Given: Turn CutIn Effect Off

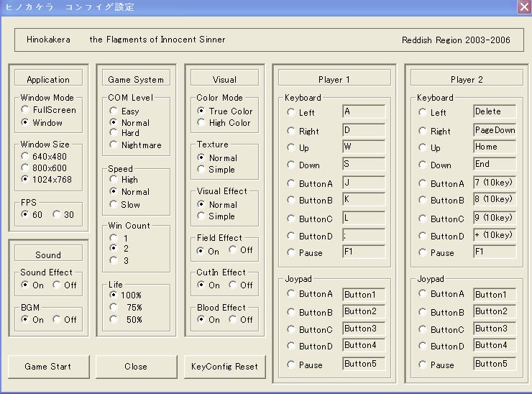Looking at the screenshot, I should (x=233, y=285).
